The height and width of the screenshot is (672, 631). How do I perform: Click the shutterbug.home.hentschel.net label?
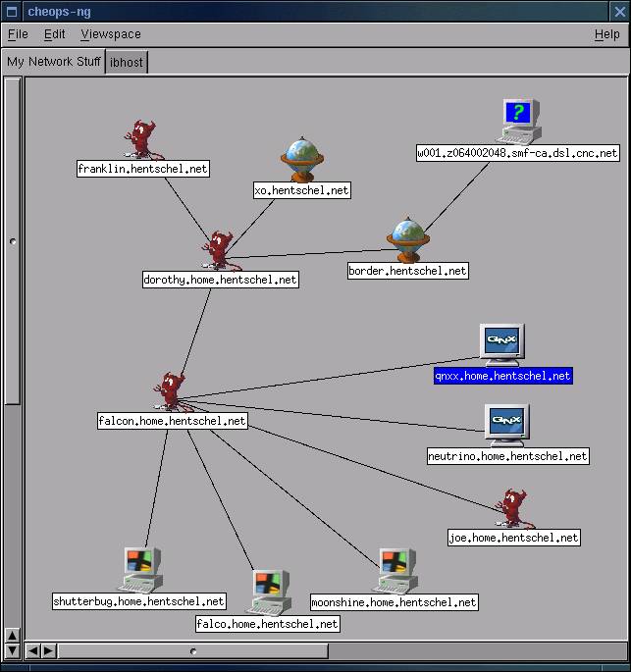click(139, 601)
